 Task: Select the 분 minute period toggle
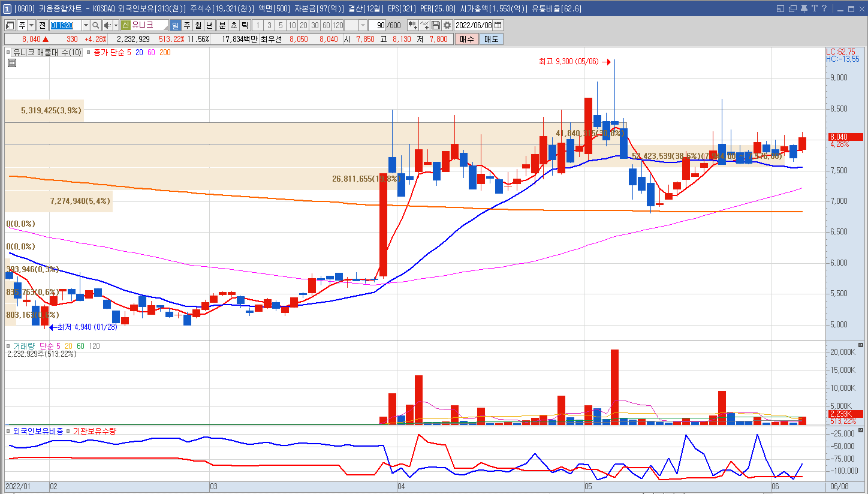tap(222, 25)
